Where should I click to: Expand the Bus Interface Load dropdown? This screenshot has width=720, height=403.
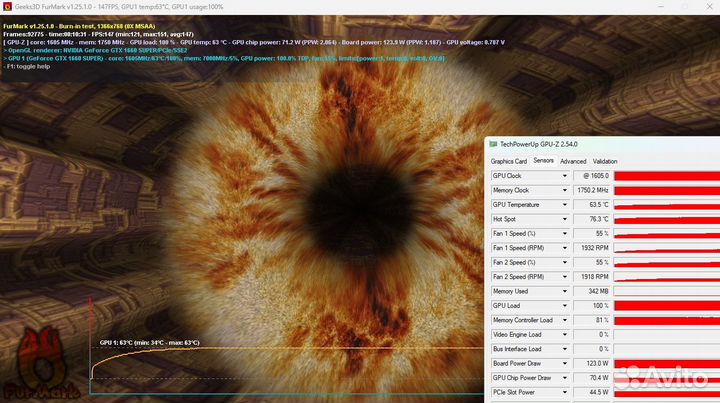point(565,349)
